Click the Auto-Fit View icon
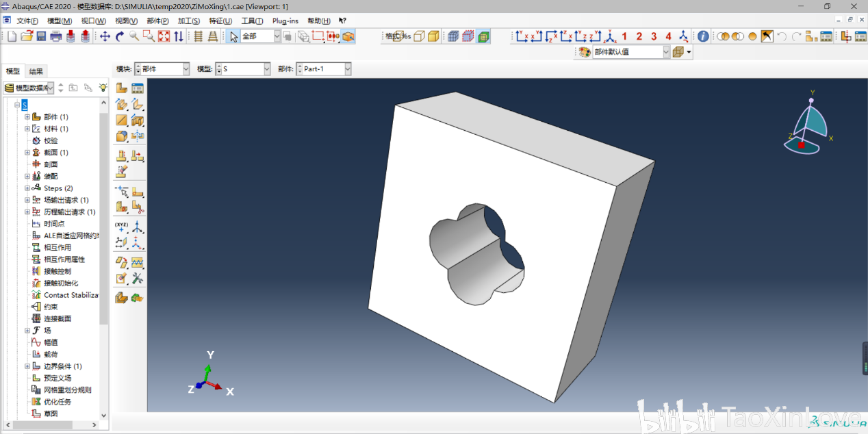Image resolution: width=868 pixels, height=434 pixels. pos(164,36)
